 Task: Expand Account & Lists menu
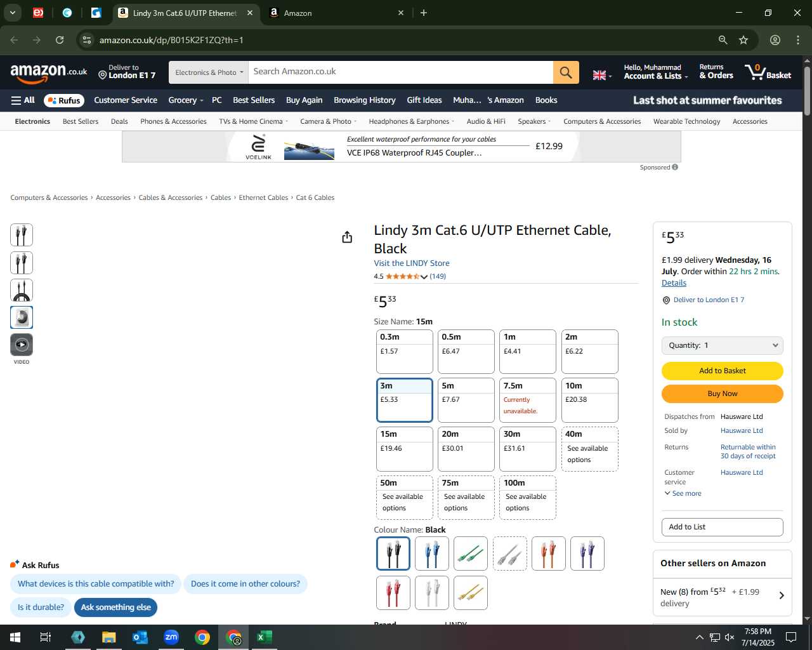(656, 72)
